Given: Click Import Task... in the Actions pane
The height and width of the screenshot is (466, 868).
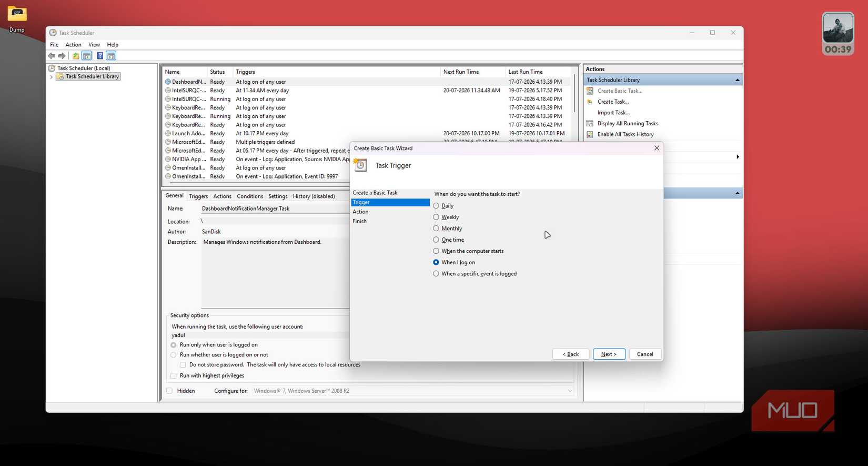Looking at the screenshot, I should tap(613, 113).
